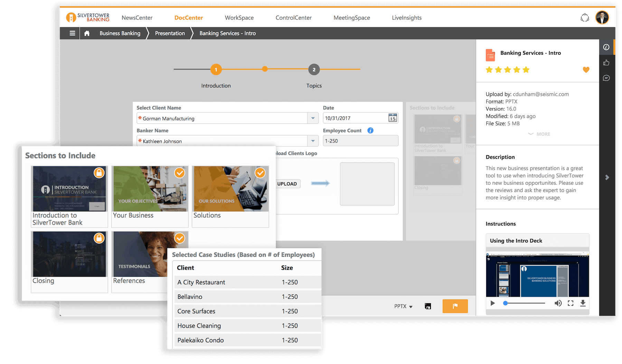This screenshot has height=364, width=622.
Task: Go to home via house icon
Action: click(x=87, y=33)
